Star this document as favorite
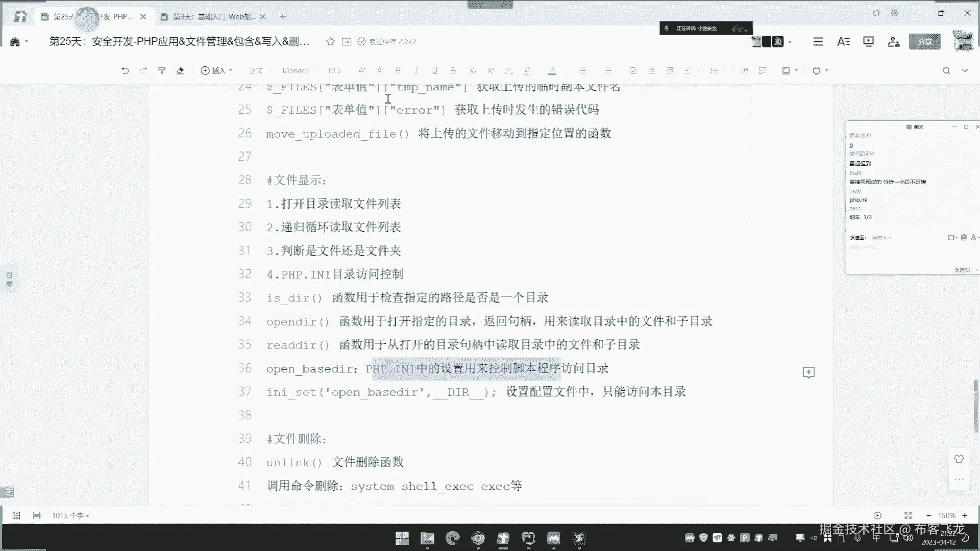Viewport: 980px width, 551px height. (x=330, y=41)
